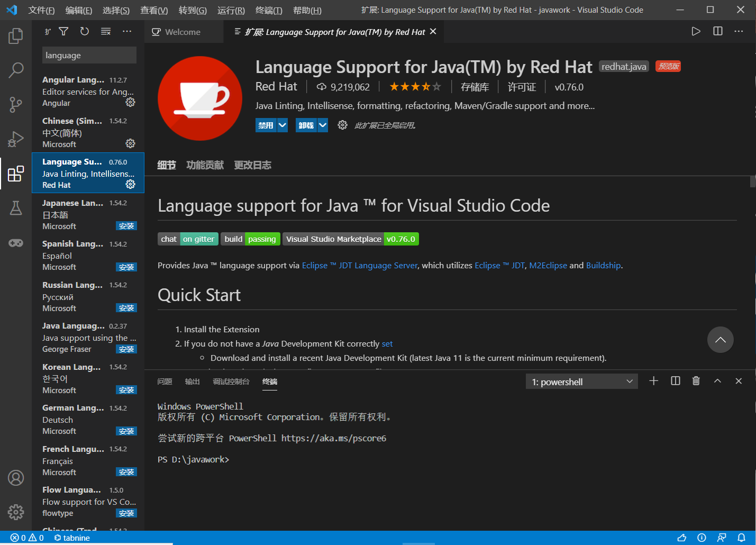Open the gear icon for Japanese Language Pack

[x=130, y=225]
